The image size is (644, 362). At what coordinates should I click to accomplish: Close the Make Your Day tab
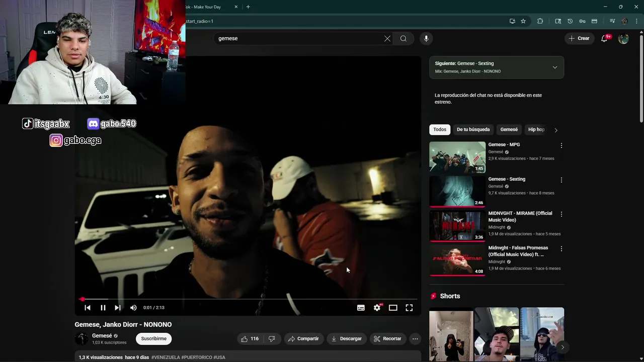click(x=236, y=7)
